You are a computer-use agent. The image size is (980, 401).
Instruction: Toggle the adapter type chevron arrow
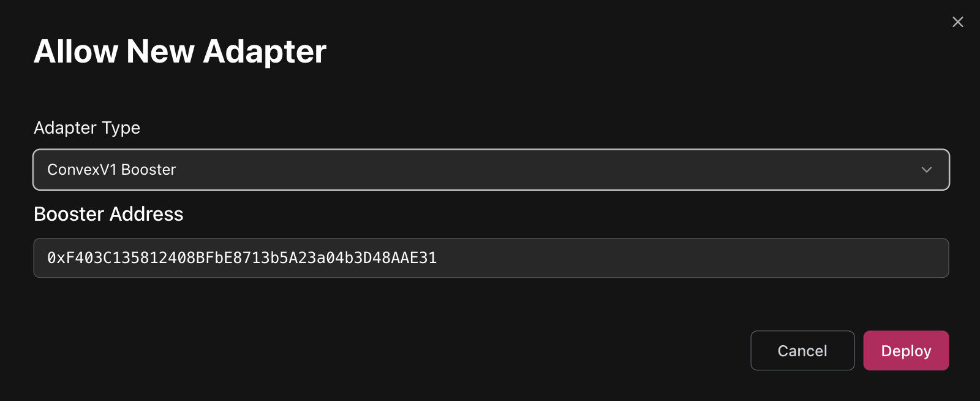(926, 170)
